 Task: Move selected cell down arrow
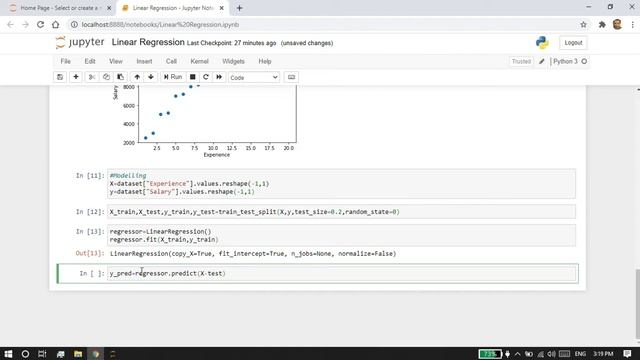[151, 77]
